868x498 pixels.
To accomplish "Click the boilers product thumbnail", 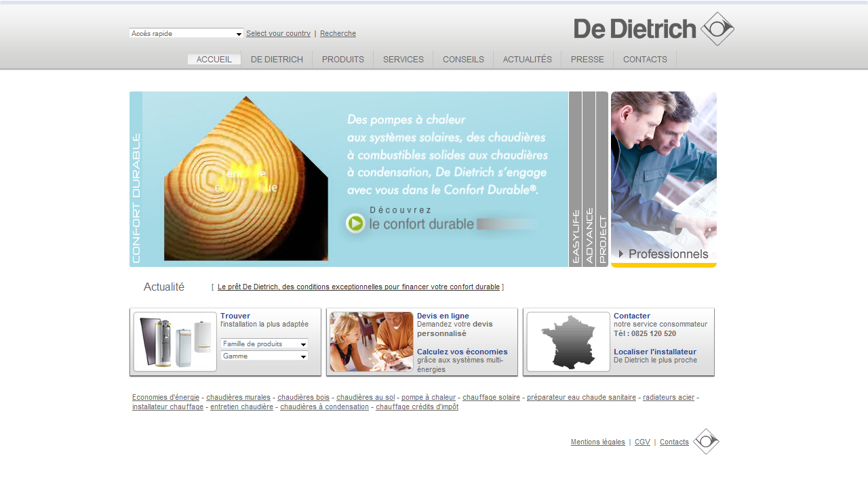I will (175, 342).
